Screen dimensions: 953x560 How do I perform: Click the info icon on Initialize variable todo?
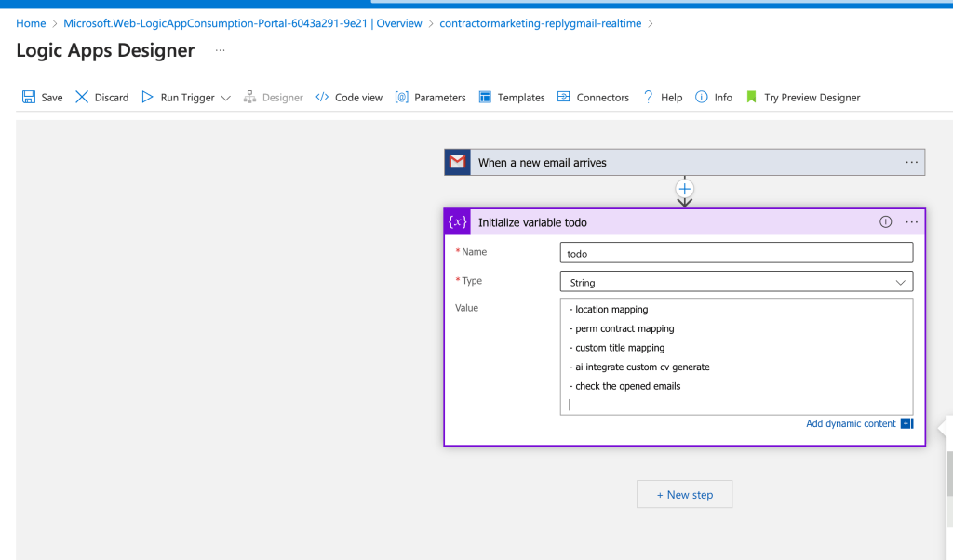click(886, 221)
